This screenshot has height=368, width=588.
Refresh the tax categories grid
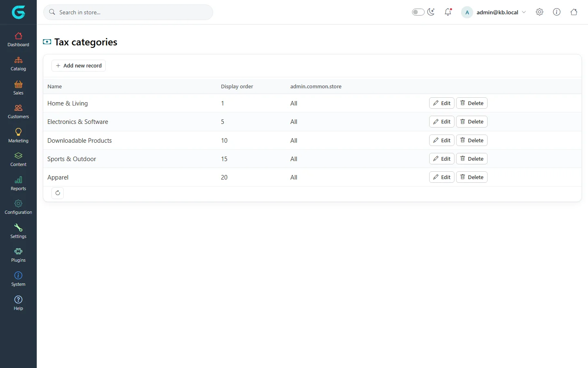point(58,193)
